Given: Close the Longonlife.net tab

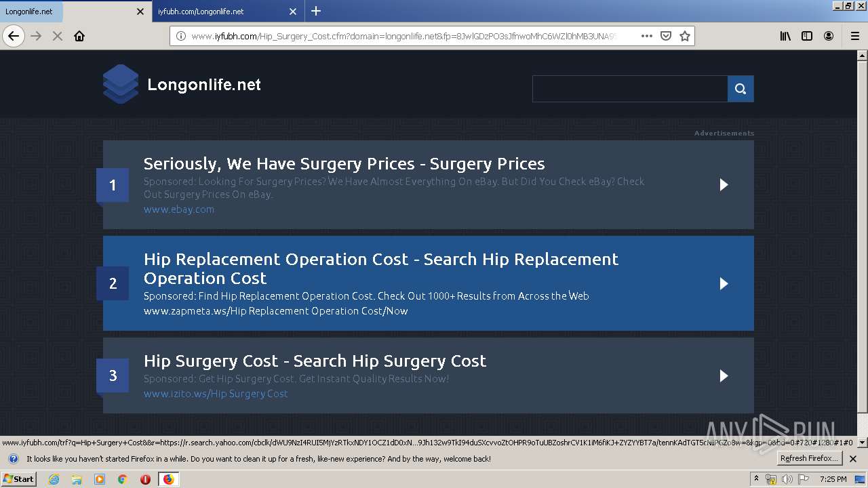Looking at the screenshot, I should point(140,12).
